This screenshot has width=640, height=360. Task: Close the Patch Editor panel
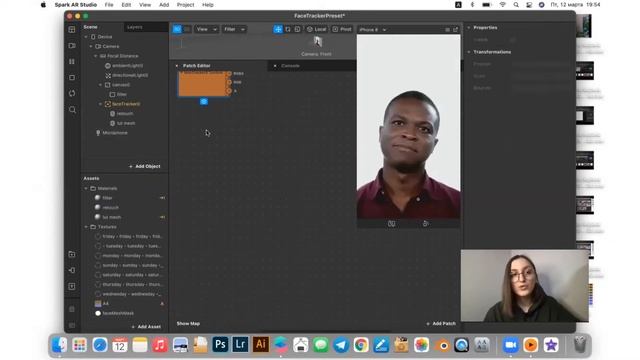coord(177,66)
